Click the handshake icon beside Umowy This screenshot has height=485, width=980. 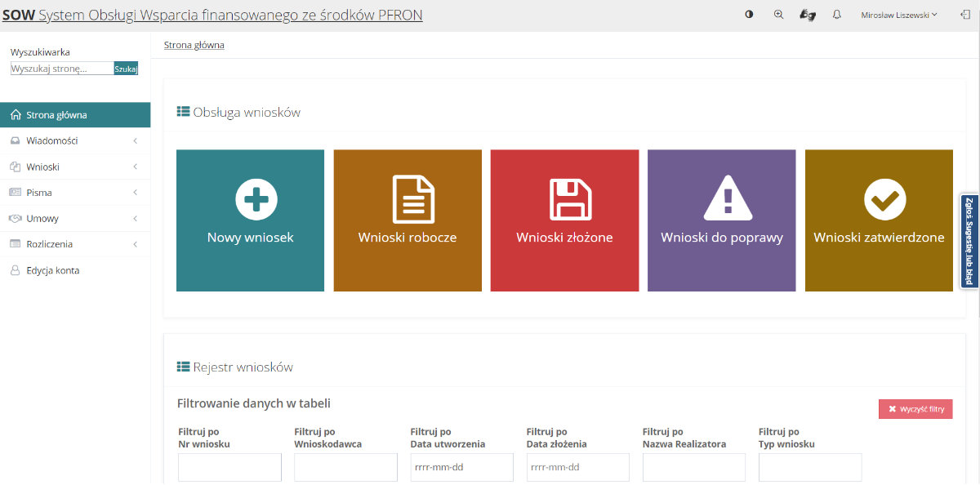(x=16, y=219)
